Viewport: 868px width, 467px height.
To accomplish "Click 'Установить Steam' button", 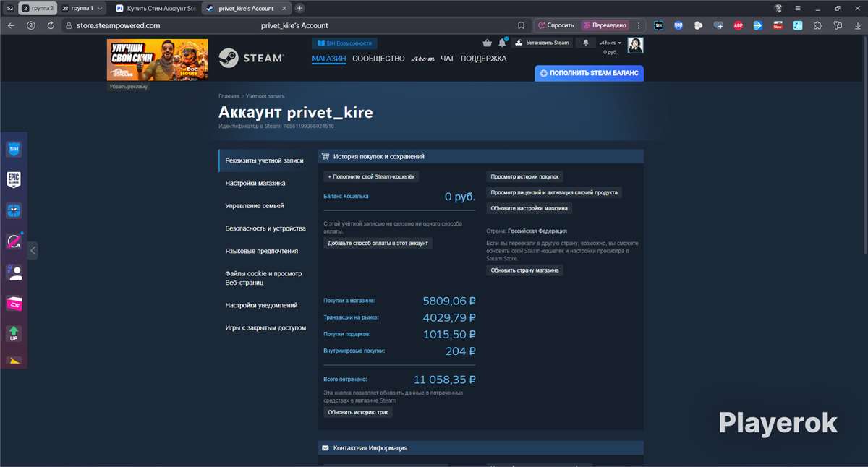I will coord(542,43).
